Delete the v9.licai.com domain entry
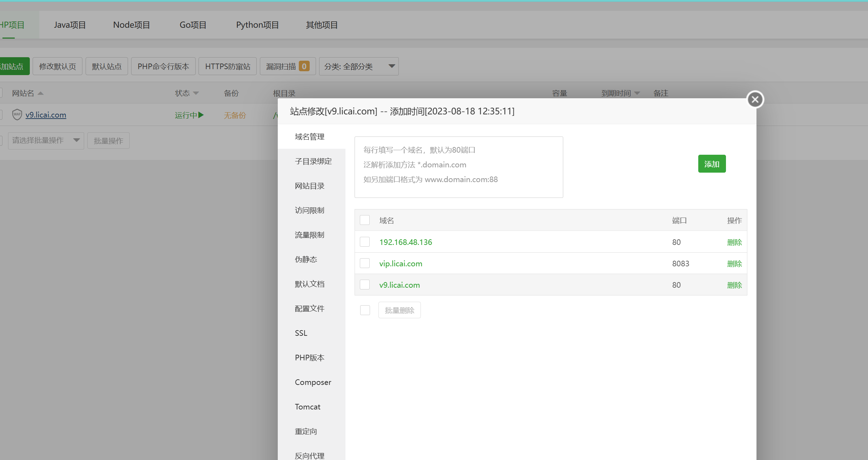This screenshot has height=460, width=868. point(734,285)
